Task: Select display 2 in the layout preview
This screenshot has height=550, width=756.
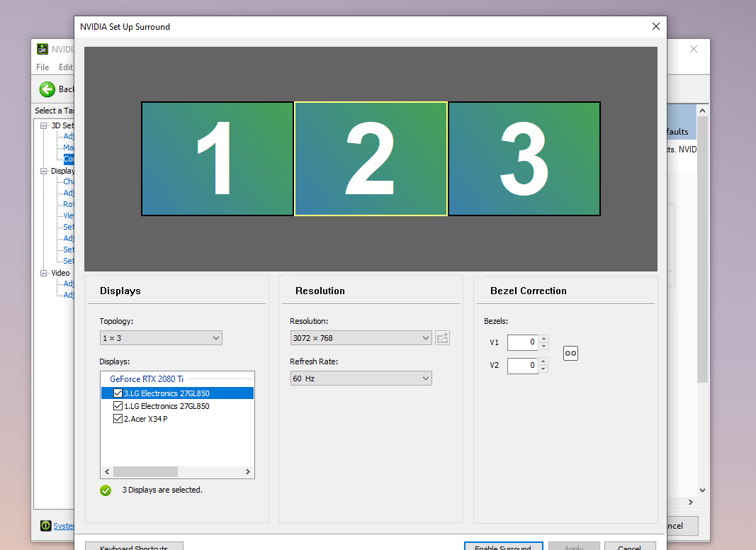Action: point(371,159)
